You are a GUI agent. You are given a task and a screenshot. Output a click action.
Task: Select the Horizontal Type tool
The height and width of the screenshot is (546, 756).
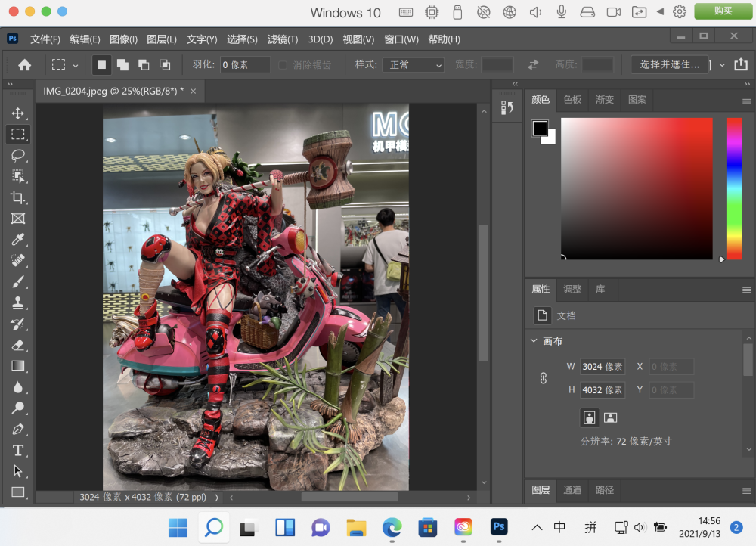[18, 451]
